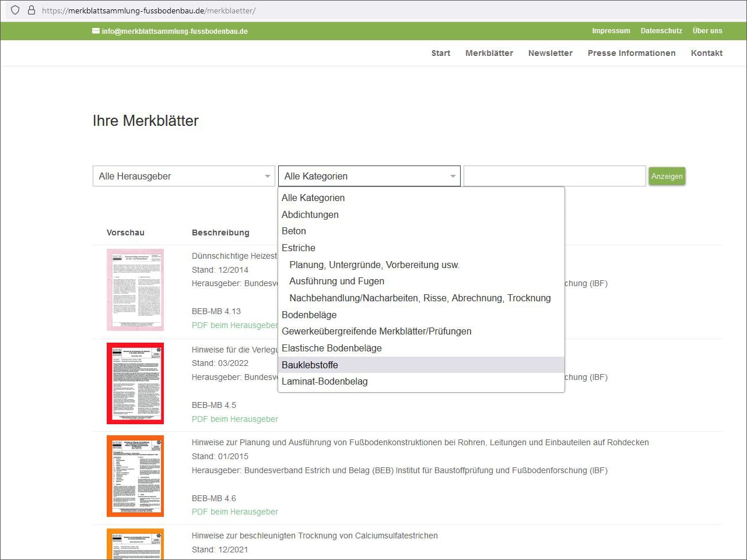Image resolution: width=747 pixels, height=560 pixels.
Task: Open the Newsletter navigation item
Action: tap(550, 53)
